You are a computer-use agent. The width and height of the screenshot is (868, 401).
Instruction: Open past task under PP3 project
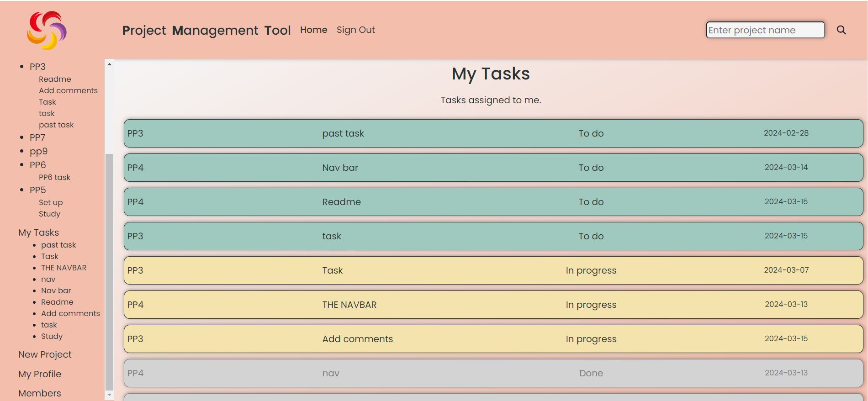point(56,125)
